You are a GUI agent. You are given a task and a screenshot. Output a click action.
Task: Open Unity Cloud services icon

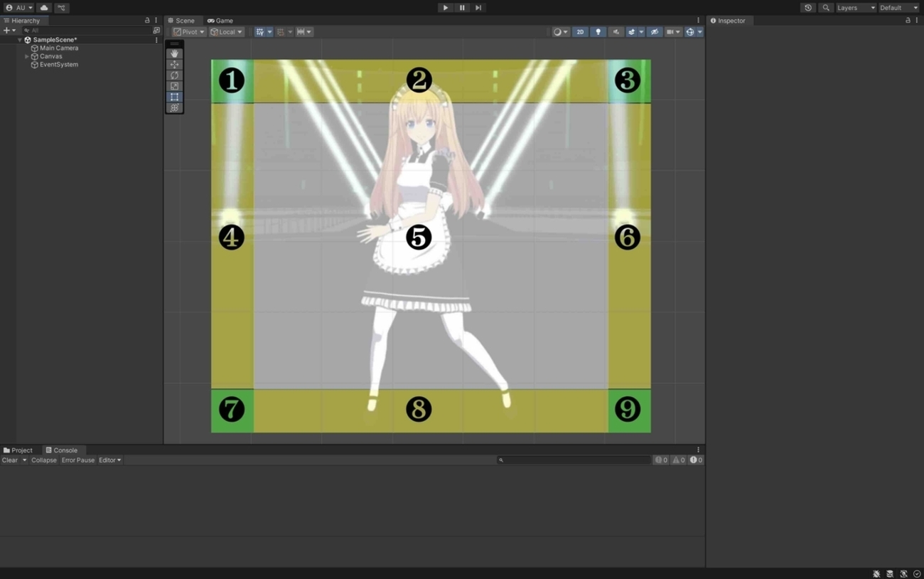44,8
